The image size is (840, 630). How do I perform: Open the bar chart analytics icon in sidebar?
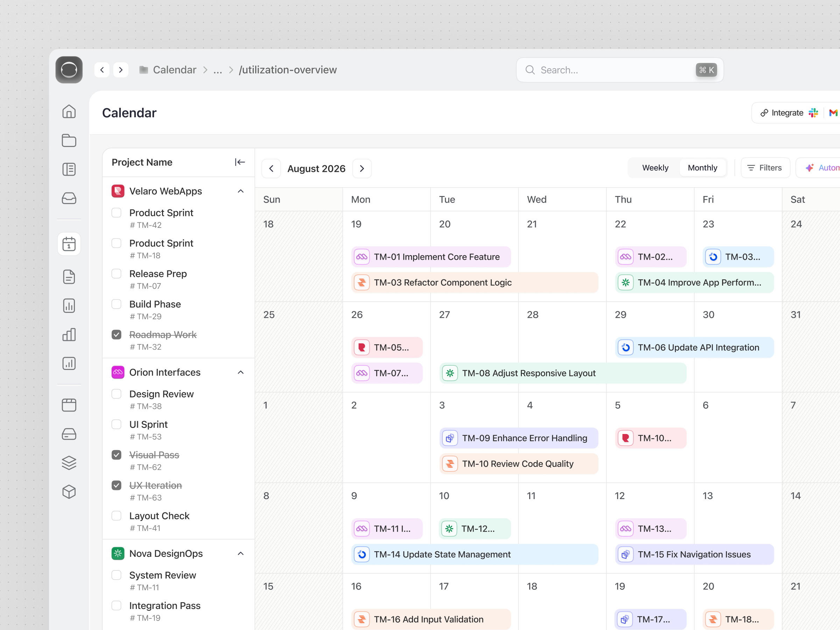[69, 306]
